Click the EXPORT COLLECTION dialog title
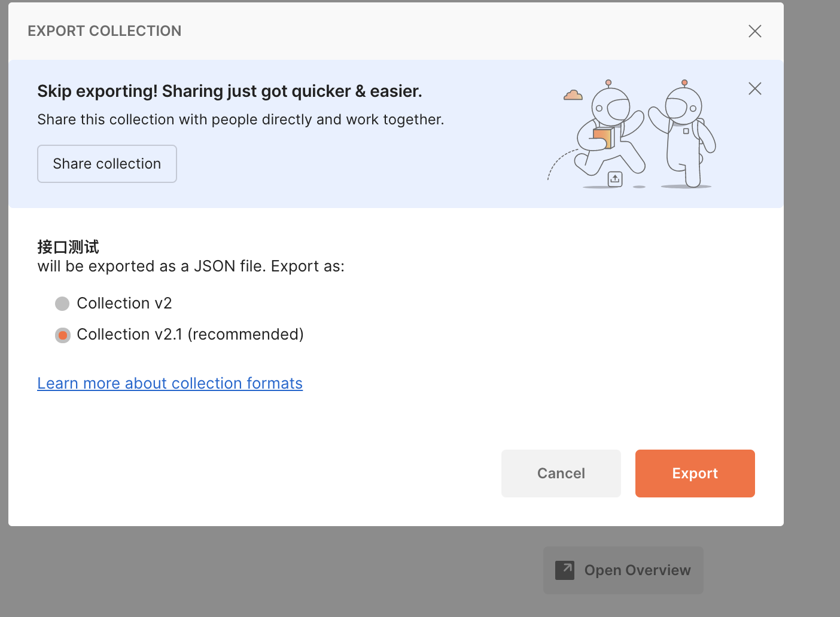Viewport: 840px width, 617px height. pos(105,31)
